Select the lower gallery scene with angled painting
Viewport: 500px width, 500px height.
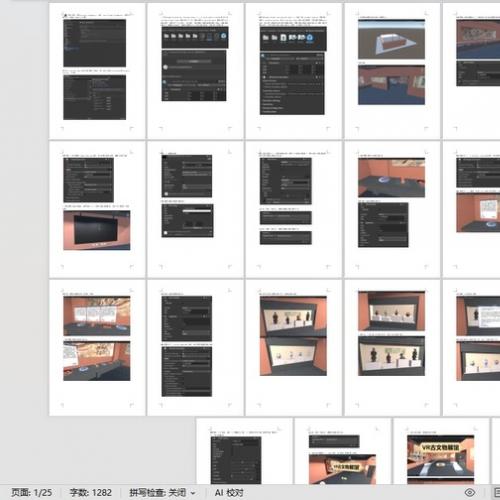(x=97, y=361)
